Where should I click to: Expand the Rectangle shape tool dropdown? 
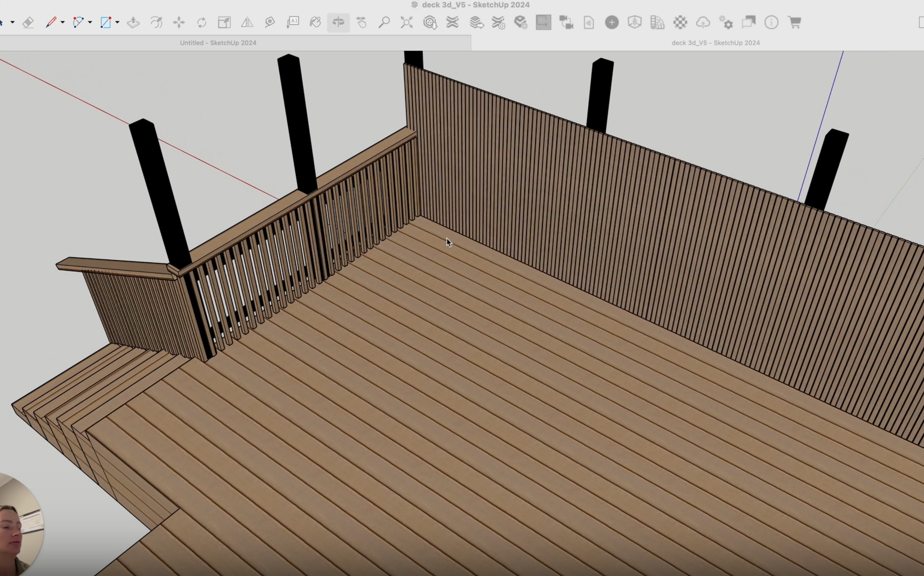click(117, 23)
